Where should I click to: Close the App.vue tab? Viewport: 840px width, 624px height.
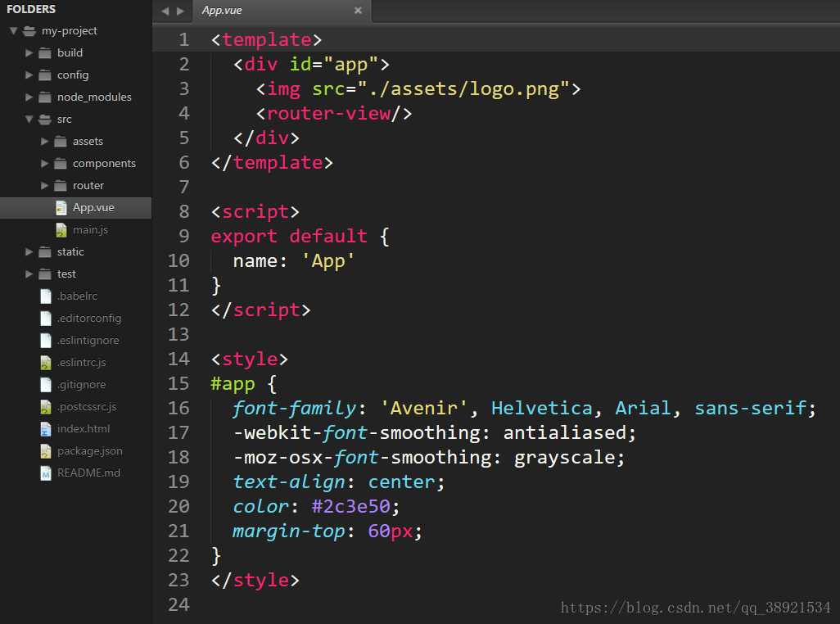[x=358, y=11]
